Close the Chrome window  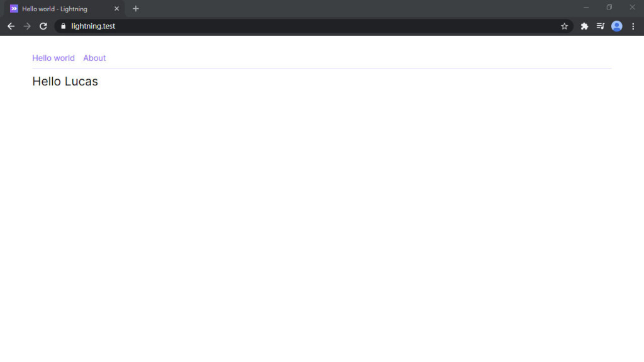633,7
